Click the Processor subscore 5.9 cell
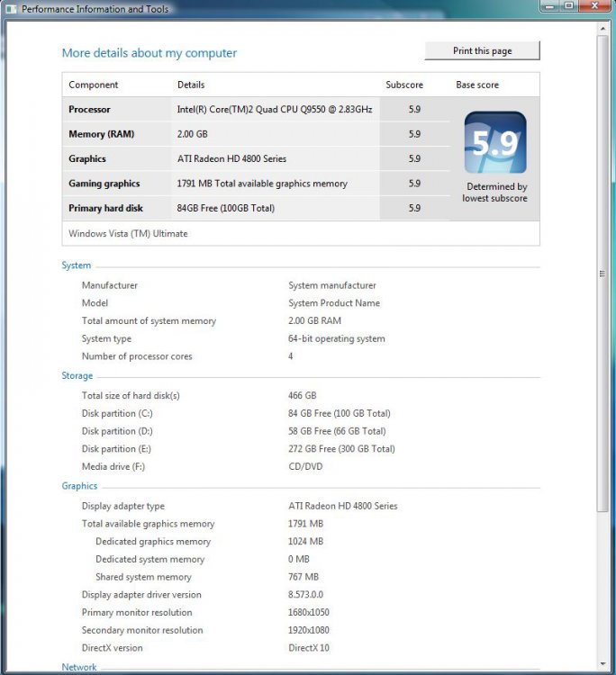The image size is (616, 675). pyautogui.click(x=414, y=109)
